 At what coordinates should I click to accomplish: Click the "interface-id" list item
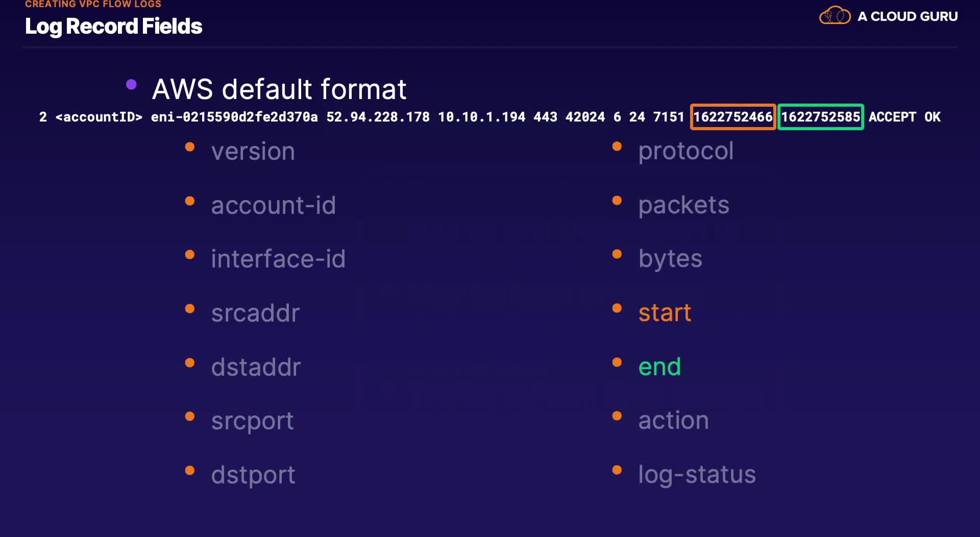tap(278, 259)
